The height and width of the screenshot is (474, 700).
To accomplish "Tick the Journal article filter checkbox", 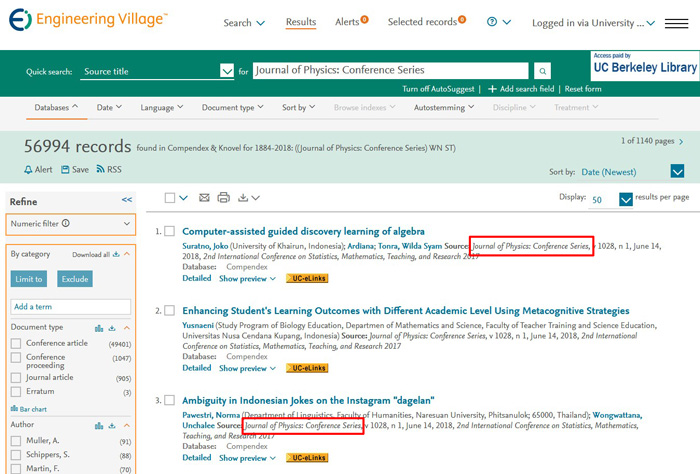I will coord(16,378).
